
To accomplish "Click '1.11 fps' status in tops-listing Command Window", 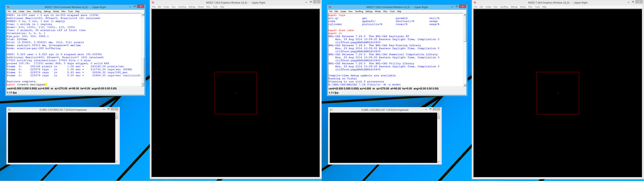I will pos(334,93).
